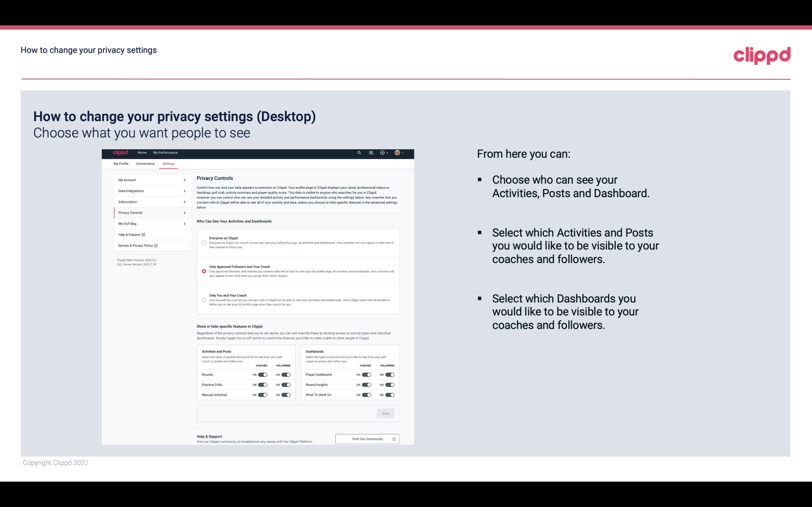The width and height of the screenshot is (812, 507).
Task: Toggle Rounds Followers visibility switch
Action: (x=286, y=374)
